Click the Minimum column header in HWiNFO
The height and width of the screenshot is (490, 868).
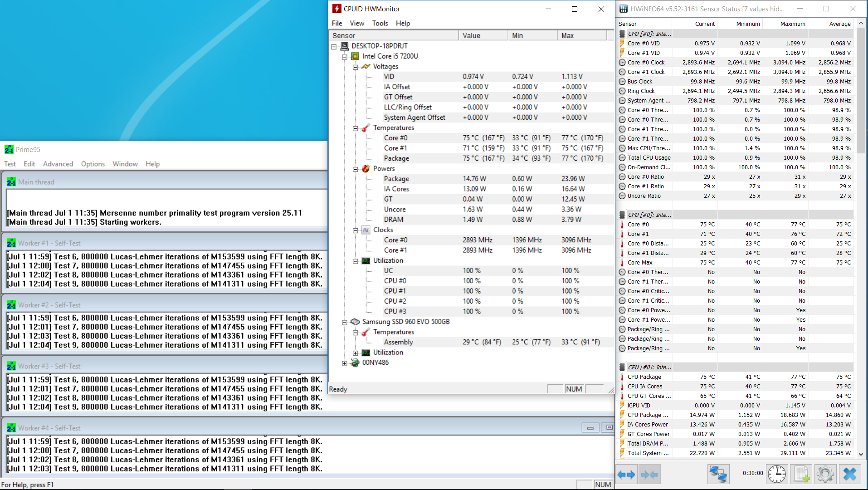tap(740, 24)
